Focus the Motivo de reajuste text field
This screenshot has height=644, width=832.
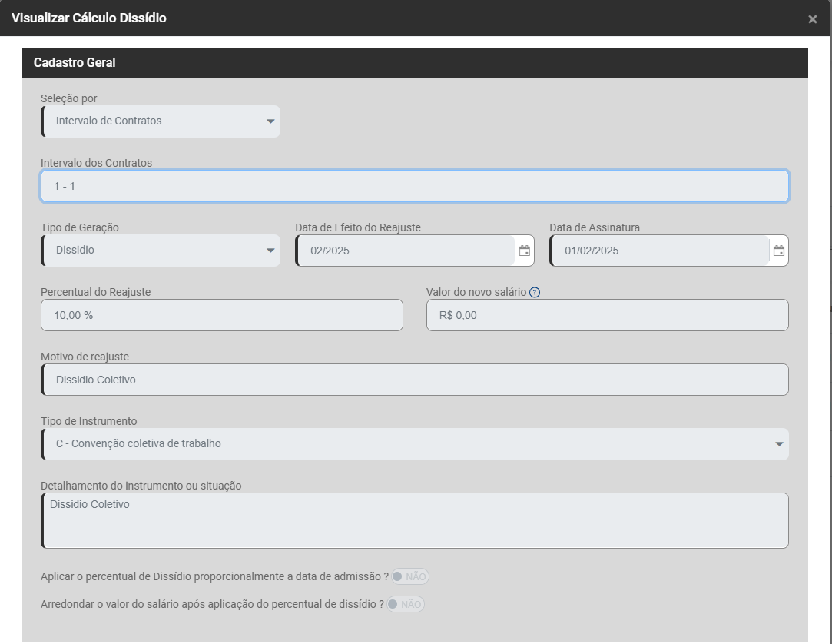(415, 380)
